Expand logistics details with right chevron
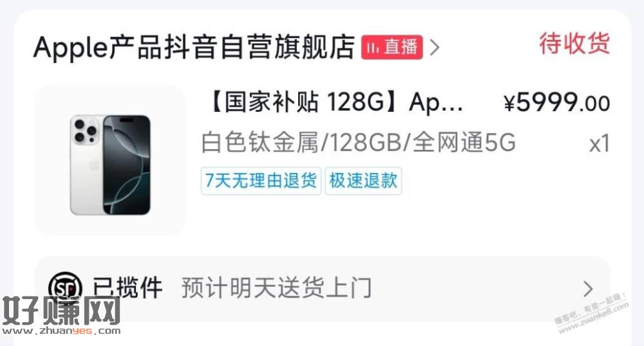The width and height of the screenshot is (644, 346). 589,289
